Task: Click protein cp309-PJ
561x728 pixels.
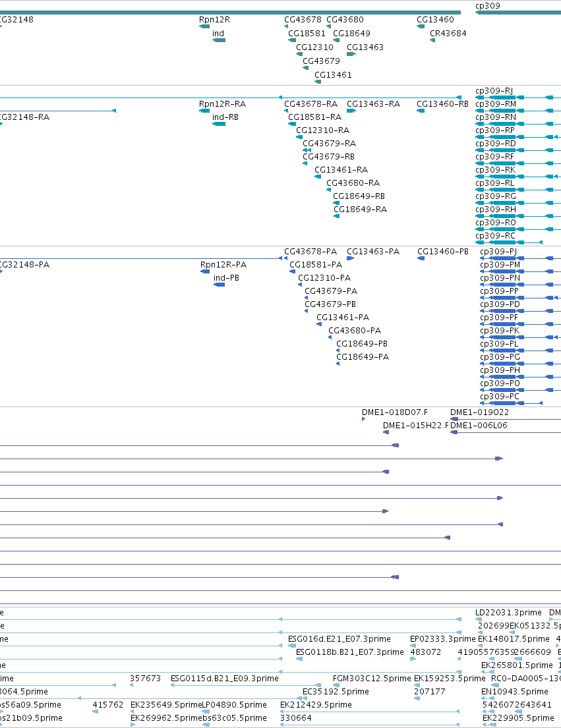Action: pyautogui.click(x=498, y=252)
